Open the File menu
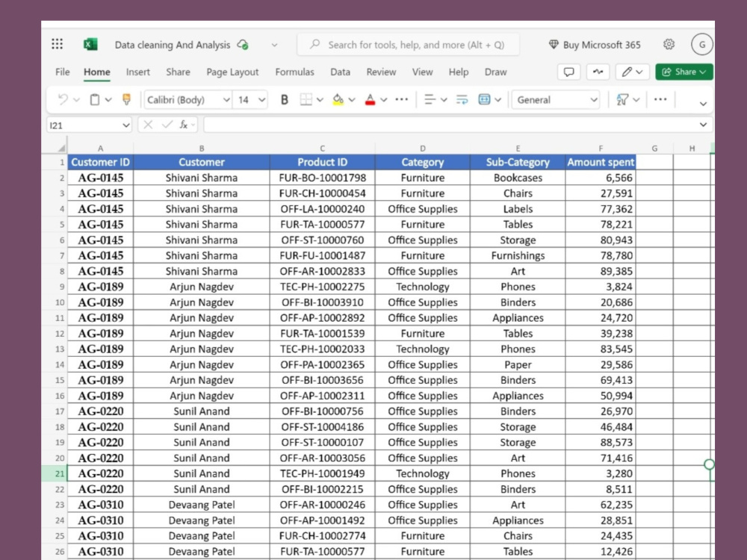Image resolution: width=747 pixels, height=560 pixels. pos(63,72)
